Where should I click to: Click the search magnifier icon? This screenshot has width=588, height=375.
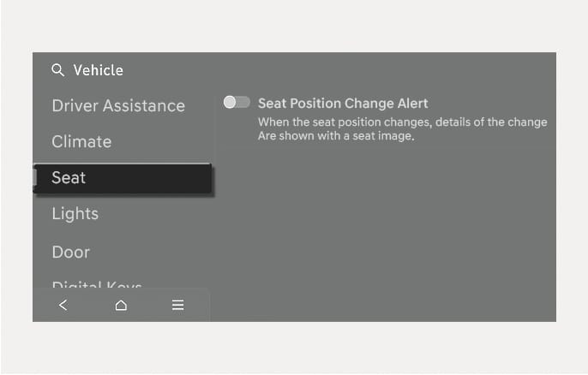[x=57, y=70]
